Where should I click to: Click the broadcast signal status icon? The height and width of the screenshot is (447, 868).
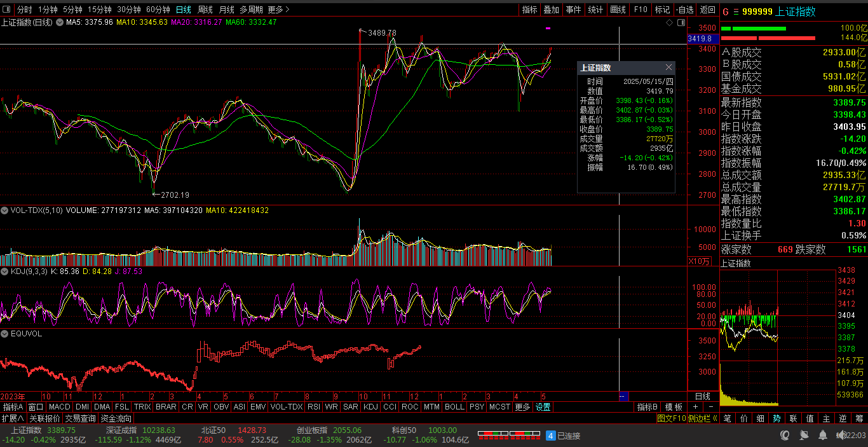click(x=804, y=436)
